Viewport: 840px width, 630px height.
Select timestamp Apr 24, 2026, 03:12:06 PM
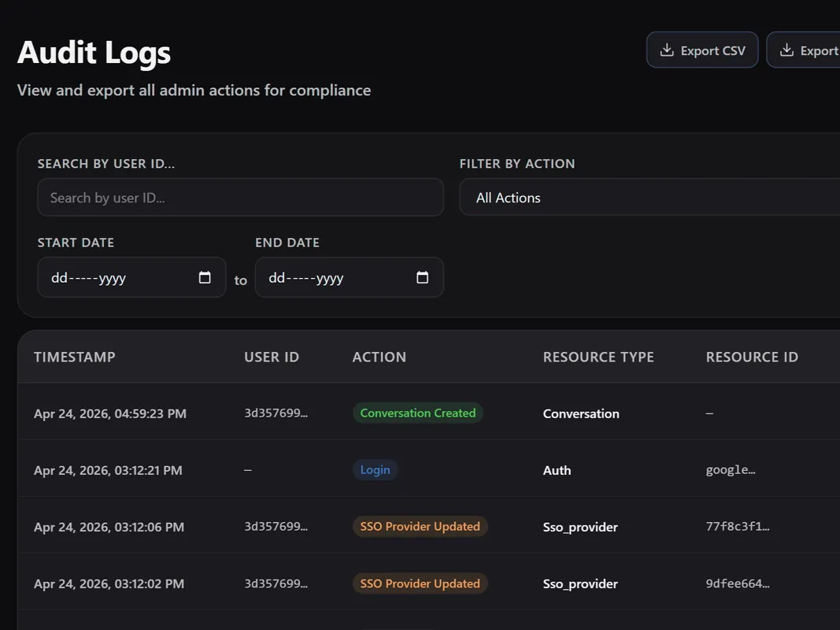109,527
